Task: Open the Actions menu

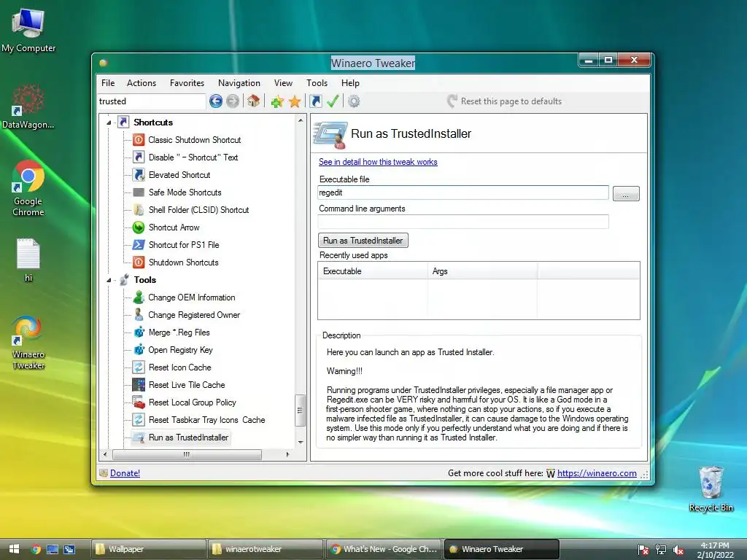Action: pos(142,83)
